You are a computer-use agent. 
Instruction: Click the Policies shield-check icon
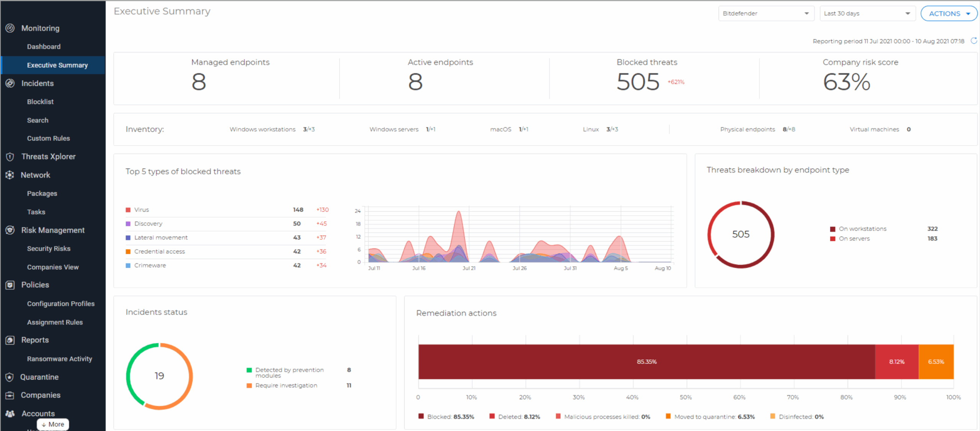click(10, 285)
